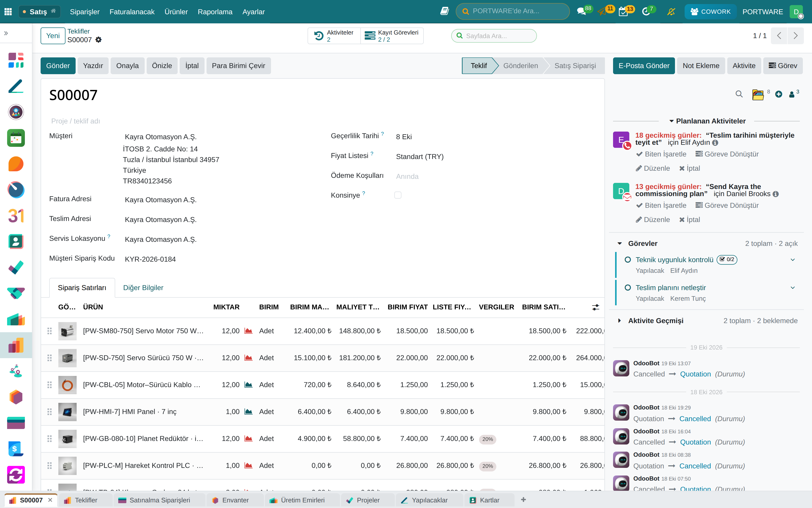Click E-Posta Gönder in the chatter
Image resolution: width=812 pixels, height=508 pixels.
[x=644, y=66]
